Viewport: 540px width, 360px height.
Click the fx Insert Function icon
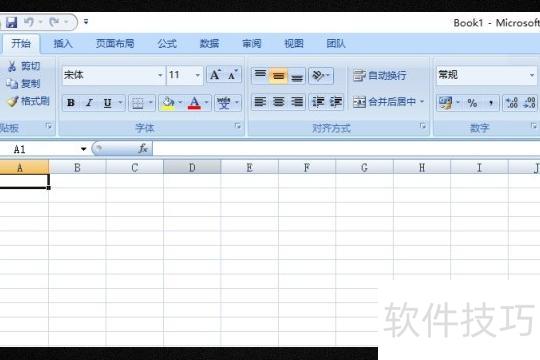[143, 148]
